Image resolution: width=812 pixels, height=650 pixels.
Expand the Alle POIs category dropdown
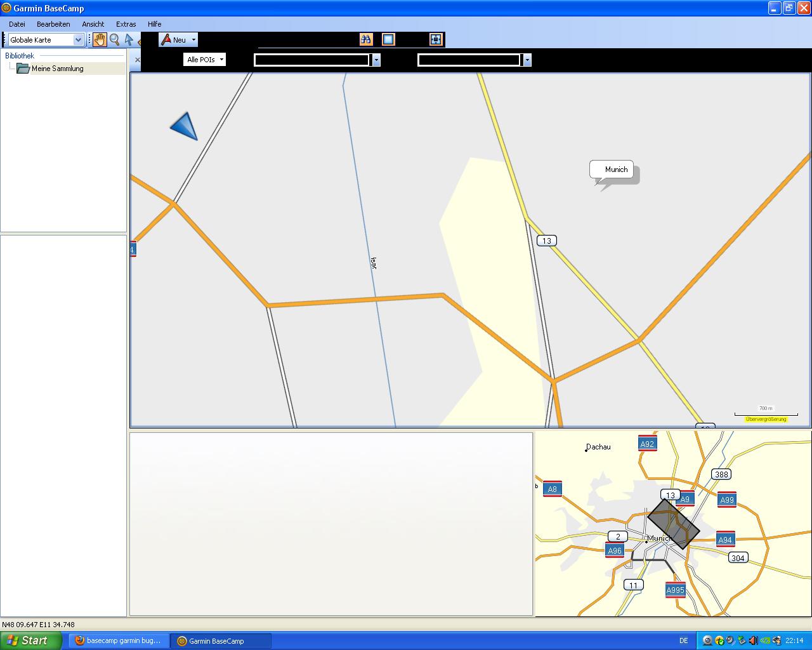[x=205, y=60]
